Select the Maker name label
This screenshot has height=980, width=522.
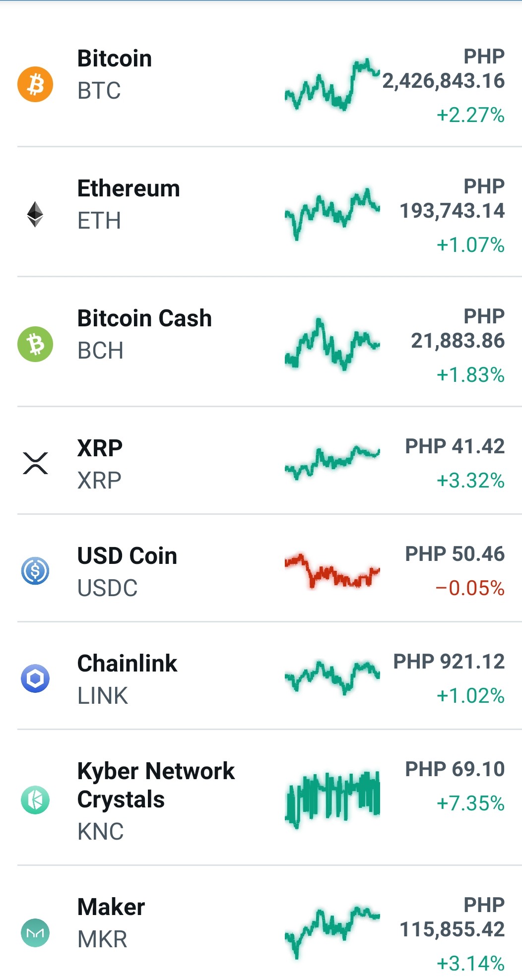[111, 907]
